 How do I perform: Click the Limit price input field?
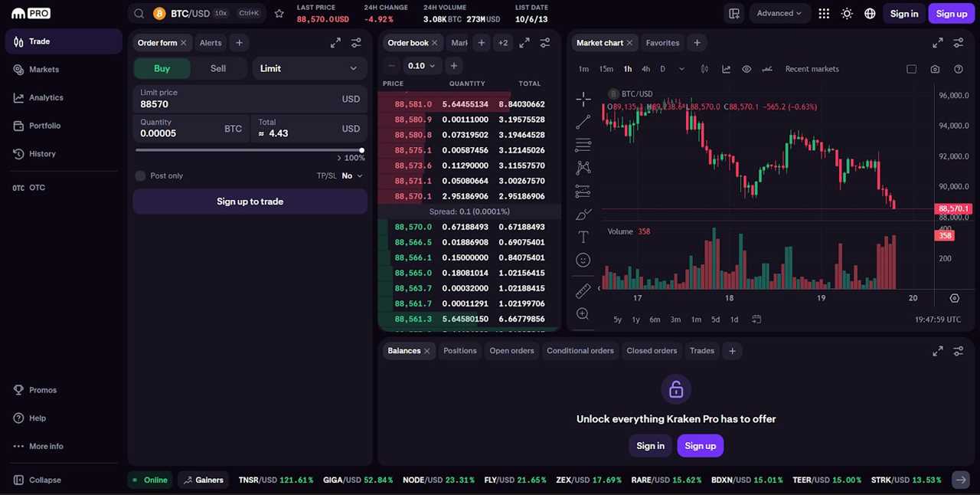pos(230,103)
